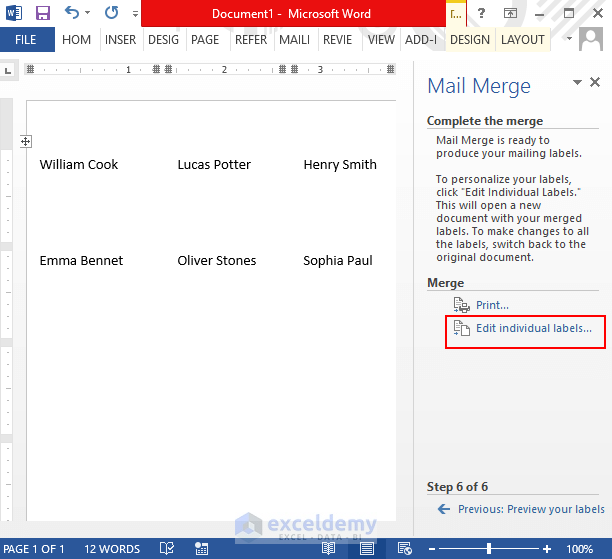The width and height of the screenshot is (612, 559).
Task: Click the Emma Bennet label text
Action: 81,260
